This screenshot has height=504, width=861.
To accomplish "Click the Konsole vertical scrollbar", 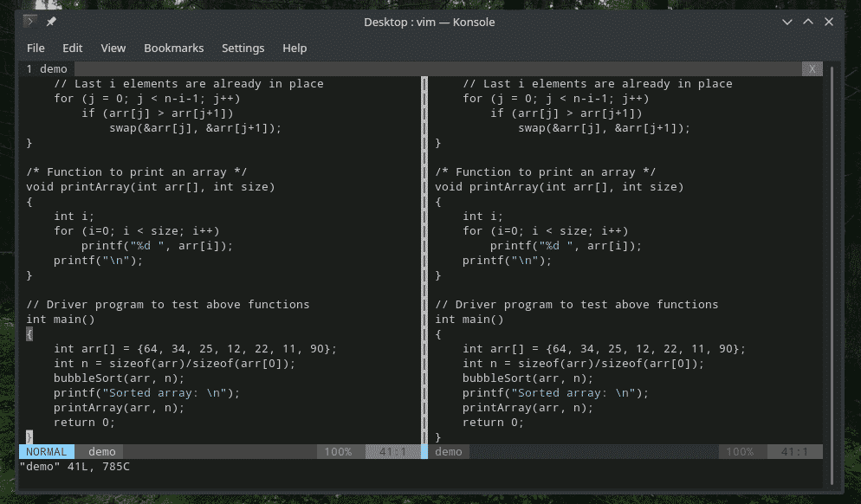I will pyautogui.click(x=832, y=275).
